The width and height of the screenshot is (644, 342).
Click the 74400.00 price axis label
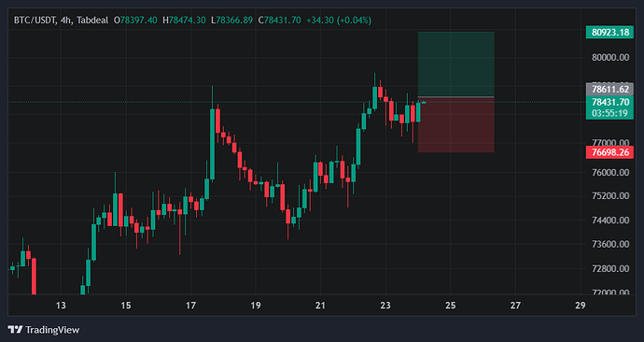click(610, 221)
